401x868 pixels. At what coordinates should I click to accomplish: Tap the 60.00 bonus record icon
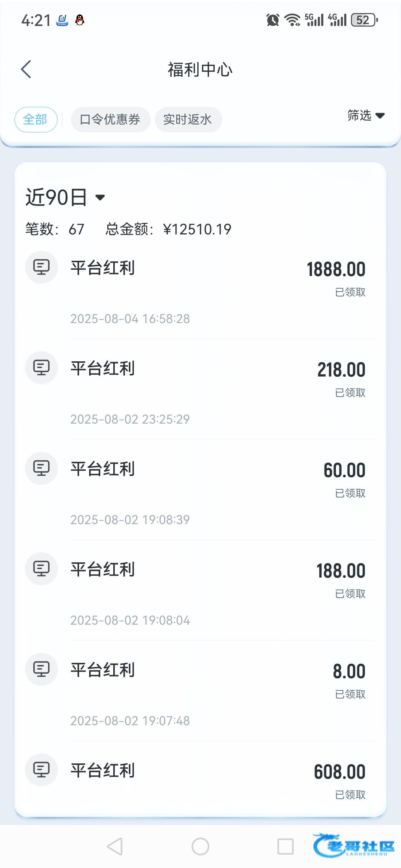click(x=41, y=468)
